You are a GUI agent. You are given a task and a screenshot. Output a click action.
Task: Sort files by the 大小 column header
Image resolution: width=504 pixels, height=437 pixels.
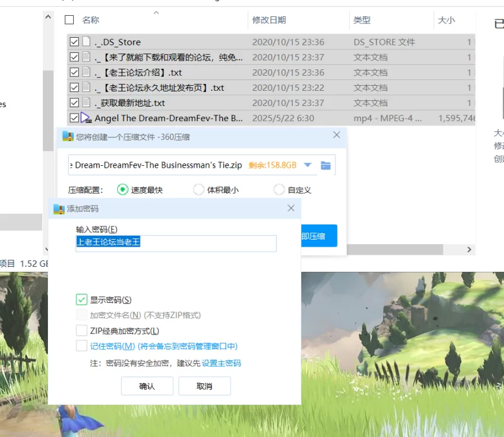(x=447, y=20)
